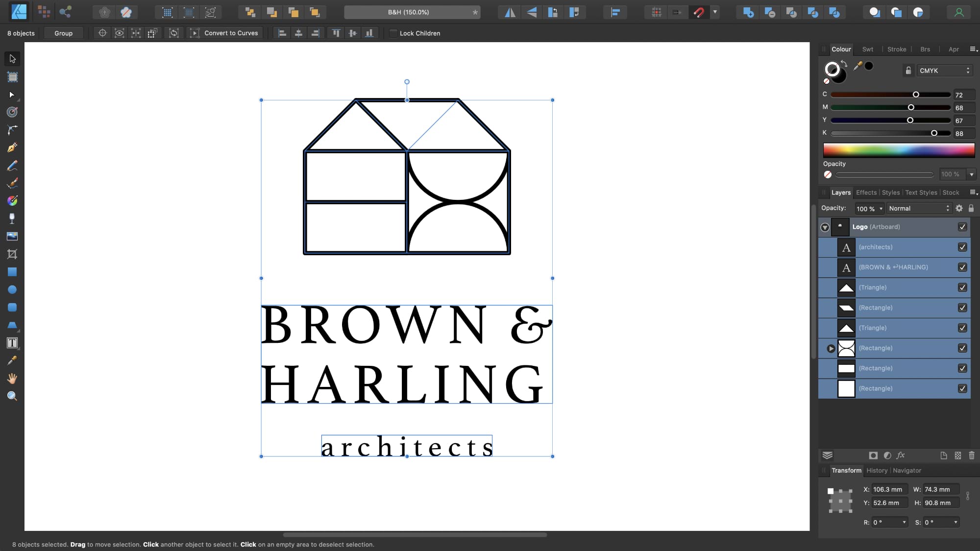This screenshot has width=980, height=551.
Task: Click the Lock Children checkbox
Action: [x=392, y=33]
